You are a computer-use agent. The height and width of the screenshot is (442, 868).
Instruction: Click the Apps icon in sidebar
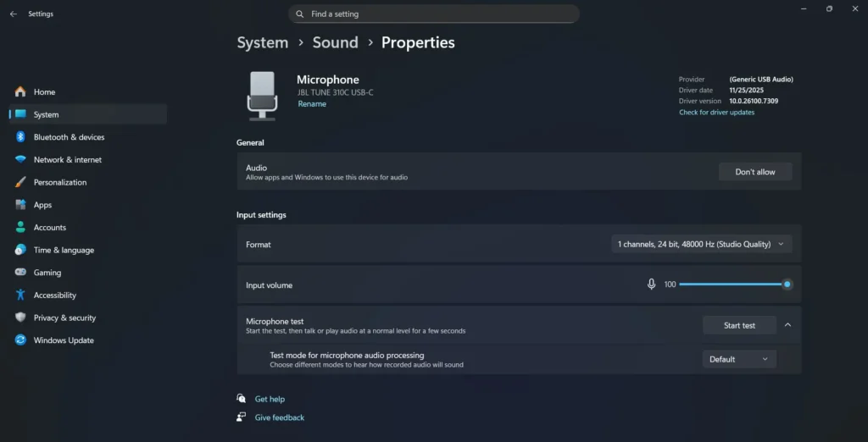tap(20, 205)
